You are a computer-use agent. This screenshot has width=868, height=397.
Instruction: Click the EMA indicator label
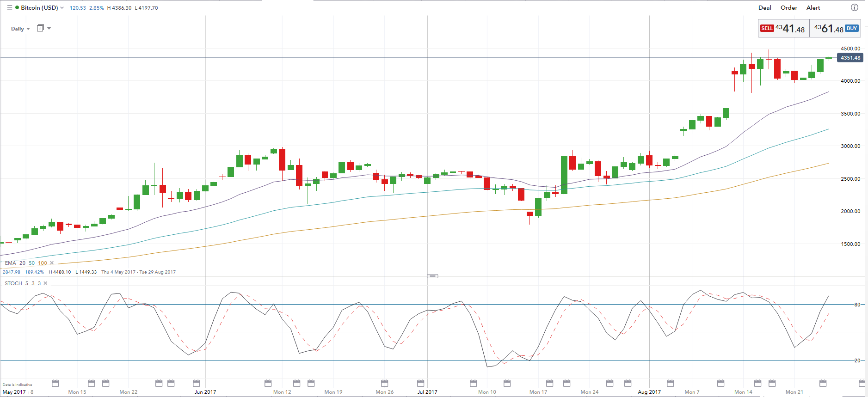pyautogui.click(x=10, y=263)
